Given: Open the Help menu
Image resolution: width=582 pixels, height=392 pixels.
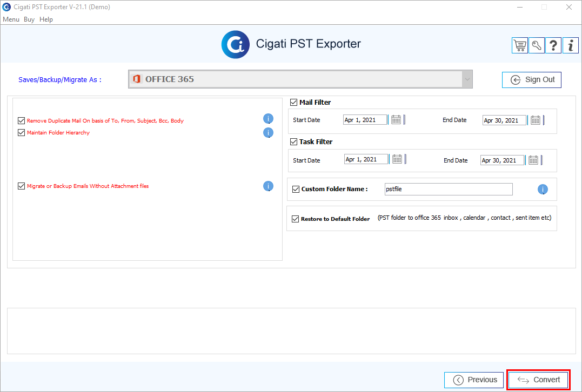Looking at the screenshot, I should click(46, 19).
